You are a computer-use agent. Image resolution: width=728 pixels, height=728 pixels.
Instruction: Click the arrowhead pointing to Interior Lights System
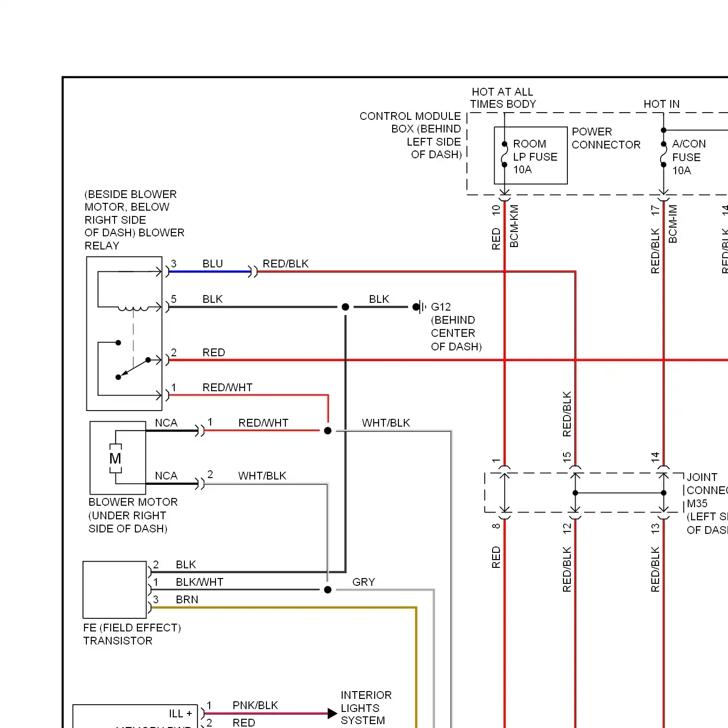[x=332, y=713]
